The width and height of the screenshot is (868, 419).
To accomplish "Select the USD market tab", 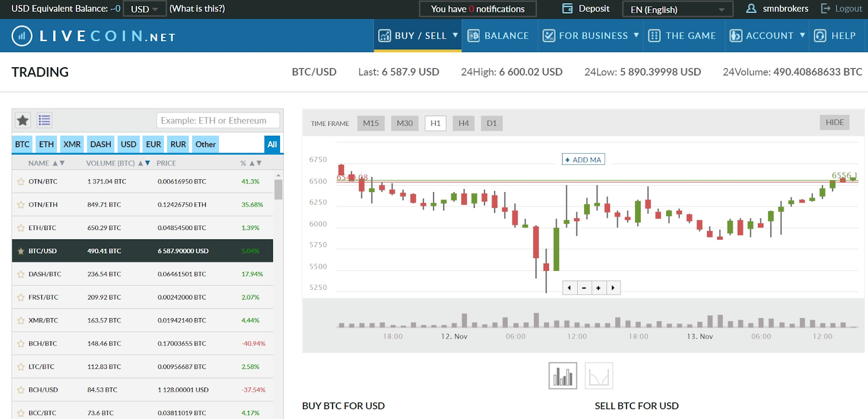I will click(129, 144).
